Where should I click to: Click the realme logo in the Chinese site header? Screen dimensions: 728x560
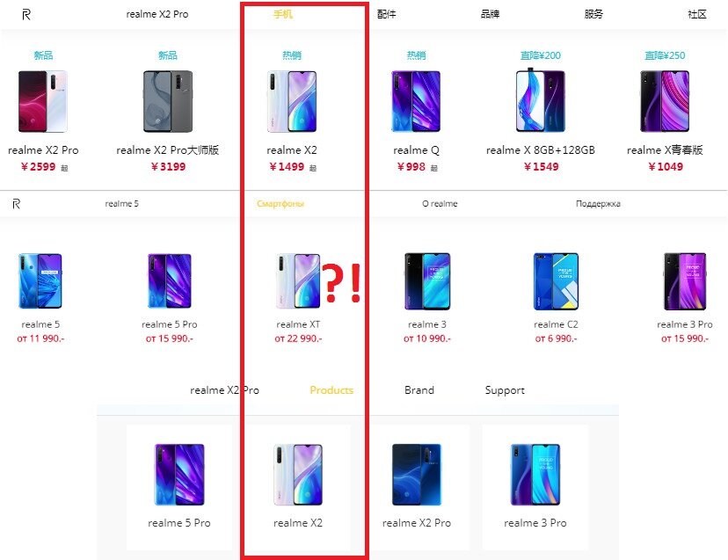click(26, 15)
